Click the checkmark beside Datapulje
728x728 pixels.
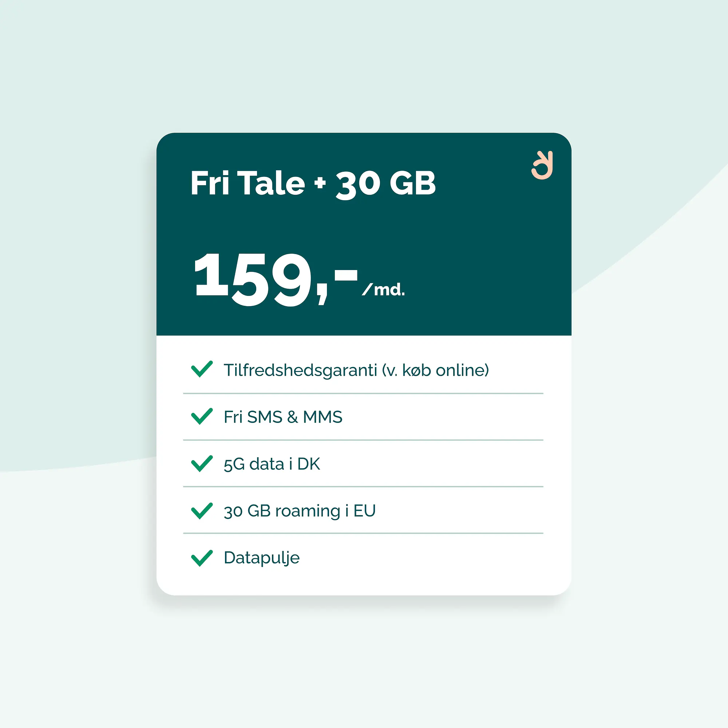pyautogui.click(x=202, y=558)
